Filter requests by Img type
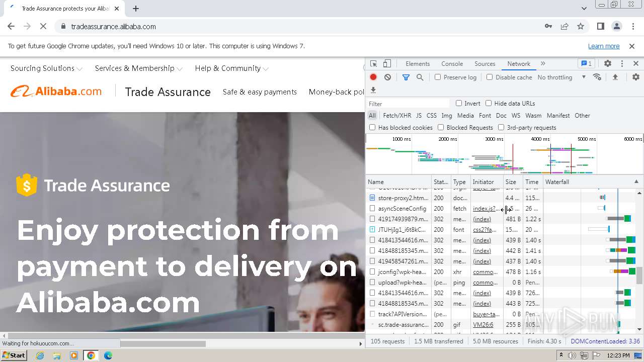This screenshot has height=362, width=644. [447, 115]
